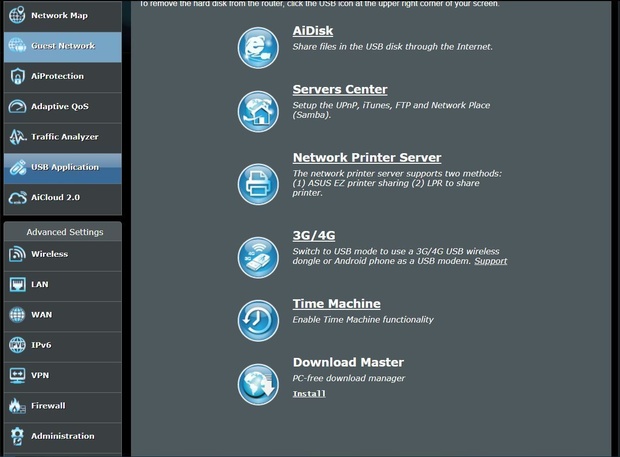The image size is (620, 457).
Task: Open the 3G/4G title link
Action: tap(314, 236)
